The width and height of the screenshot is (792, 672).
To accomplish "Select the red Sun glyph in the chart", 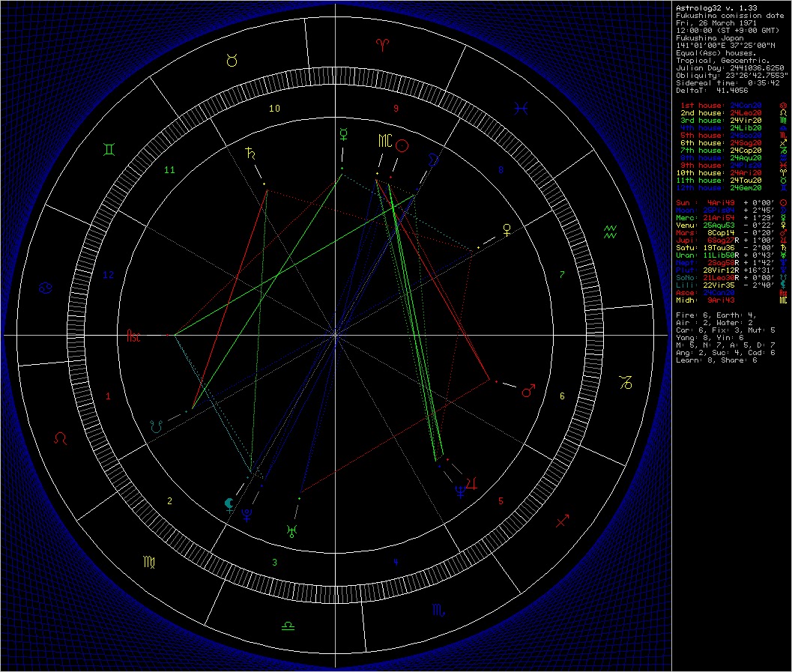I will click(x=402, y=146).
